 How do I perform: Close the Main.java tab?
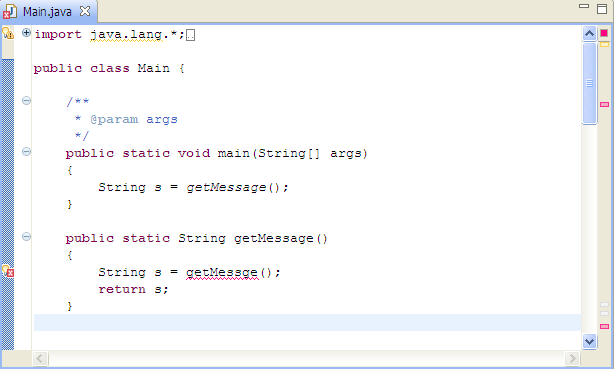(85, 11)
